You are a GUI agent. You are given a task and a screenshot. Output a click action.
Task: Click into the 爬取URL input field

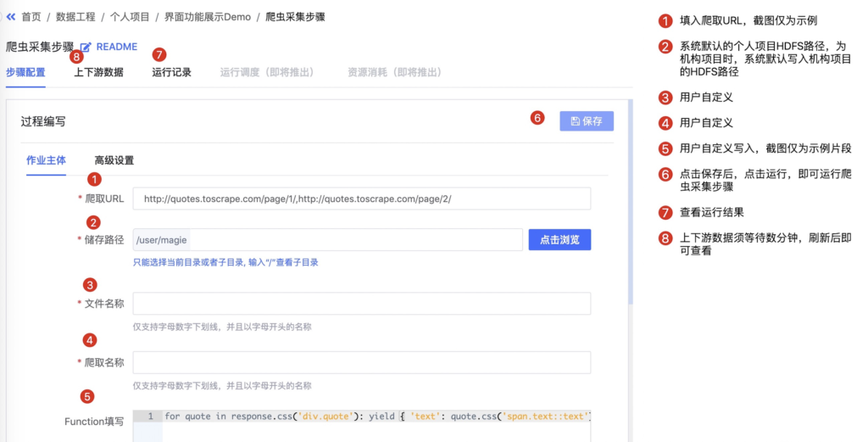(x=361, y=199)
